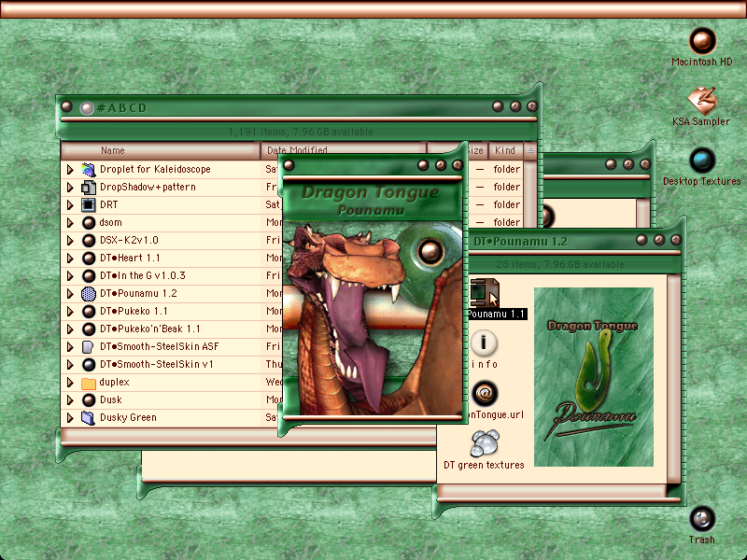Select the Dusk item icon
This screenshot has width=747, height=560.
click(89, 400)
